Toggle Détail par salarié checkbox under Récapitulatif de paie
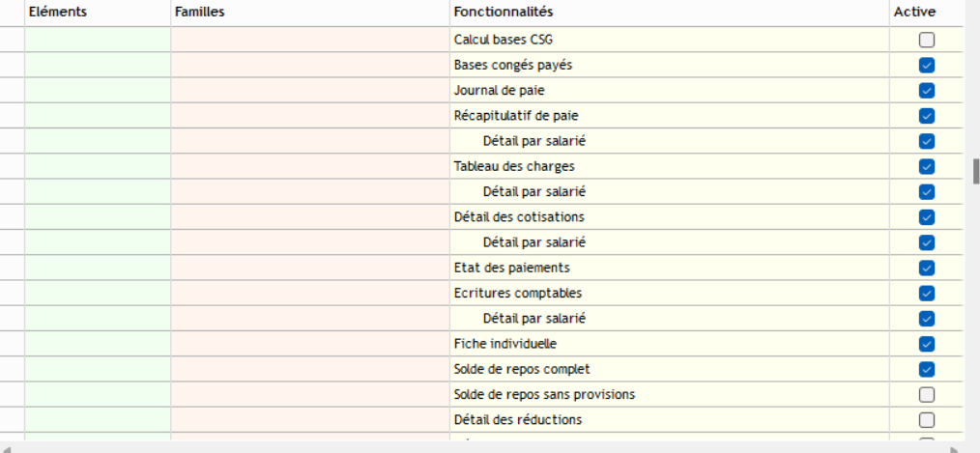The height and width of the screenshot is (453, 980). coord(927,141)
